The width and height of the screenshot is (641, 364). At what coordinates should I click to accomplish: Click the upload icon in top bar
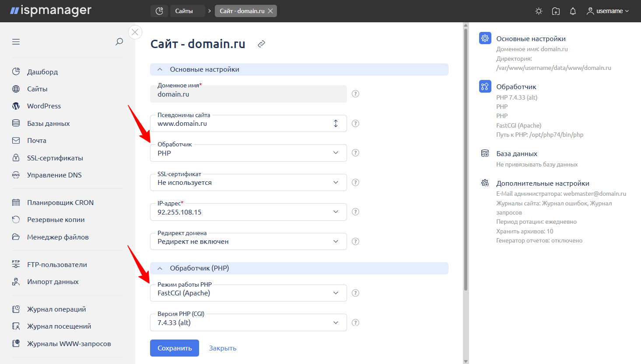coord(556,11)
